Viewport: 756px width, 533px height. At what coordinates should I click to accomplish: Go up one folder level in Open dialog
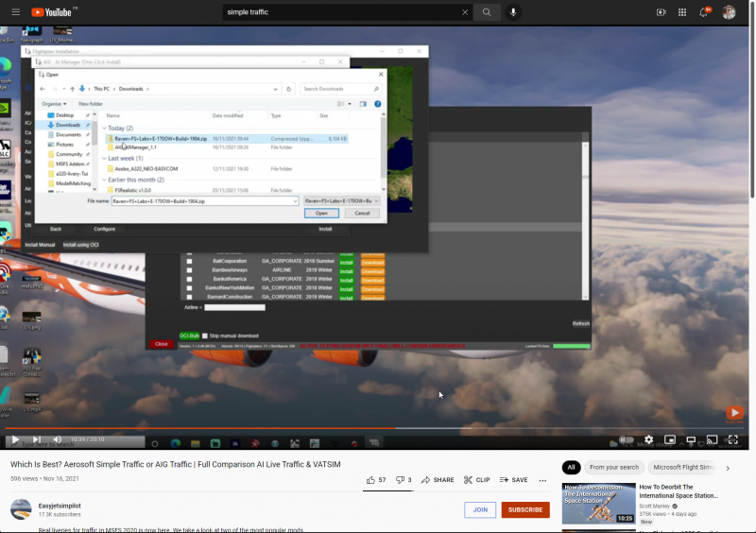(73, 89)
